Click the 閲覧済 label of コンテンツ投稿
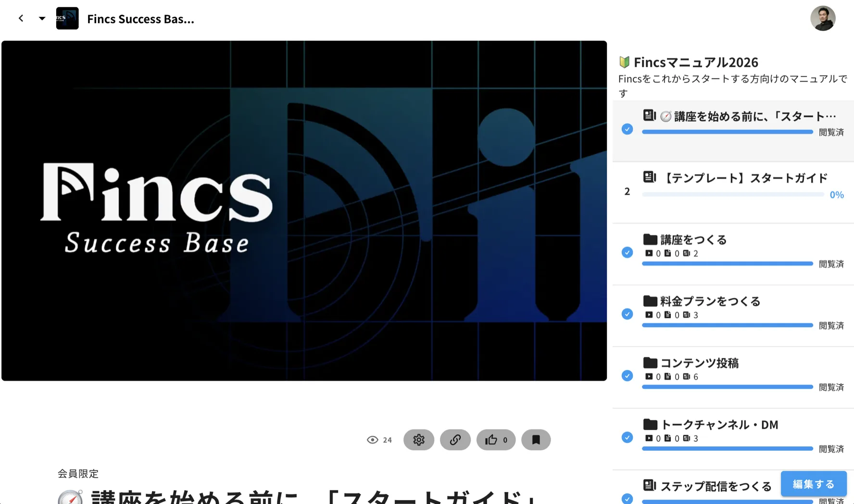The width and height of the screenshot is (854, 504). [x=831, y=387]
